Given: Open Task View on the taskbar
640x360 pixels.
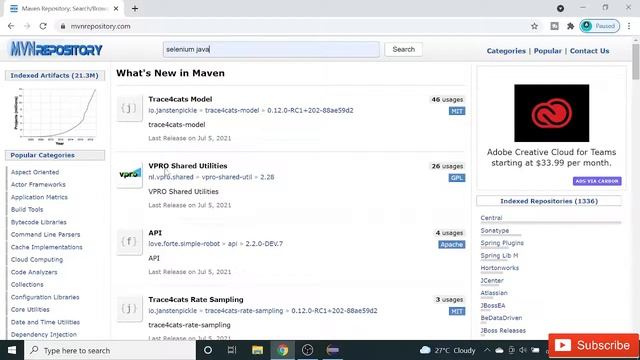Looking at the screenshot, I should click(x=232, y=350).
